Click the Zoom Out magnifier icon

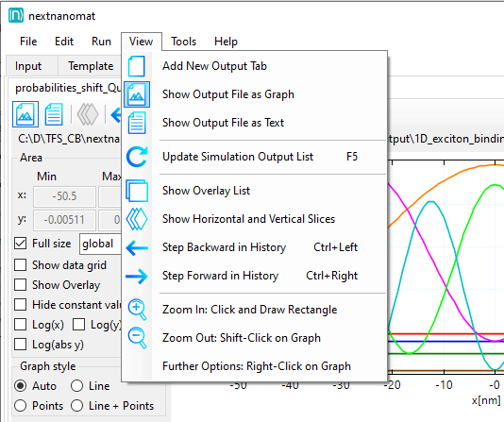(137, 338)
